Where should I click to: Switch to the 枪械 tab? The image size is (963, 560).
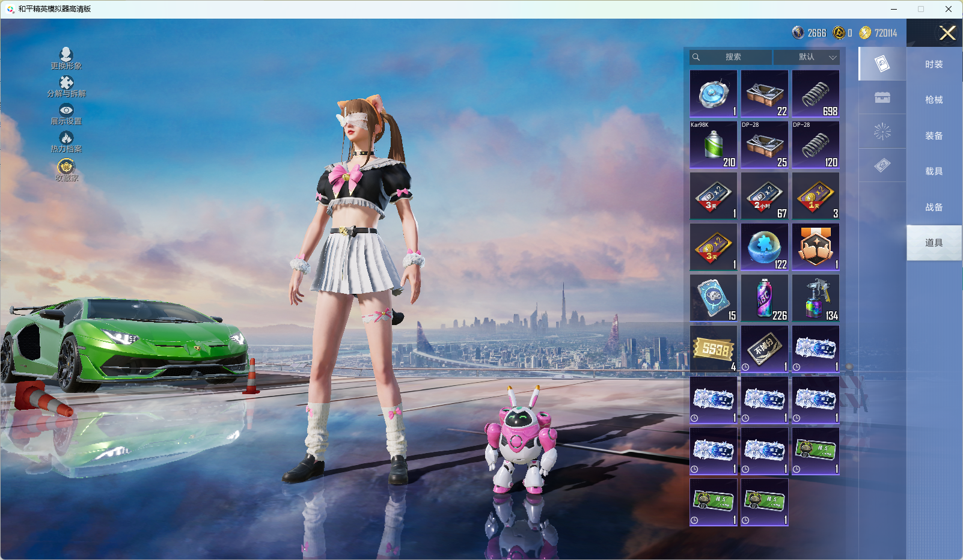(934, 100)
